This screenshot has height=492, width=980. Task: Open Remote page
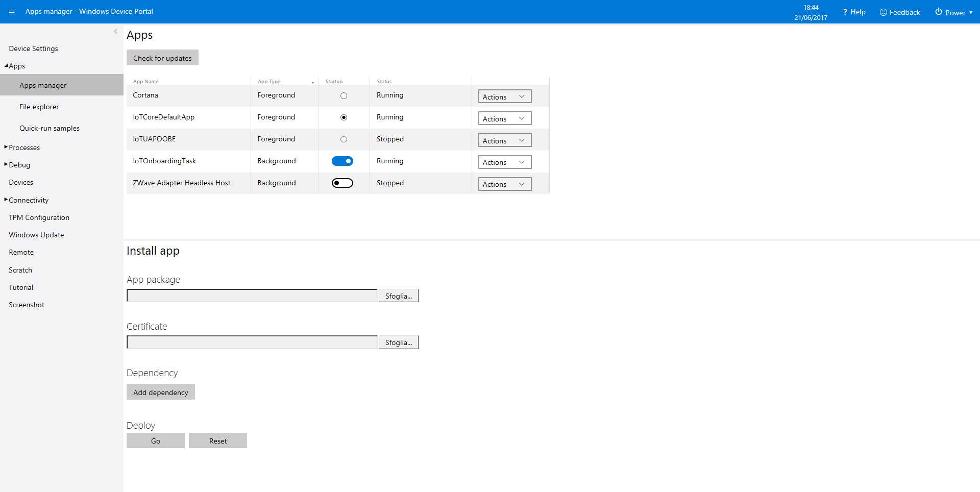tap(21, 252)
